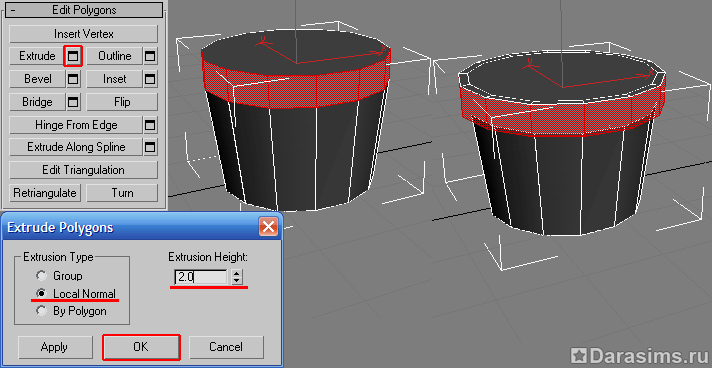The height and width of the screenshot is (368, 712).
Task: Open Outline settings dialog icon
Action: click(150, 56)
